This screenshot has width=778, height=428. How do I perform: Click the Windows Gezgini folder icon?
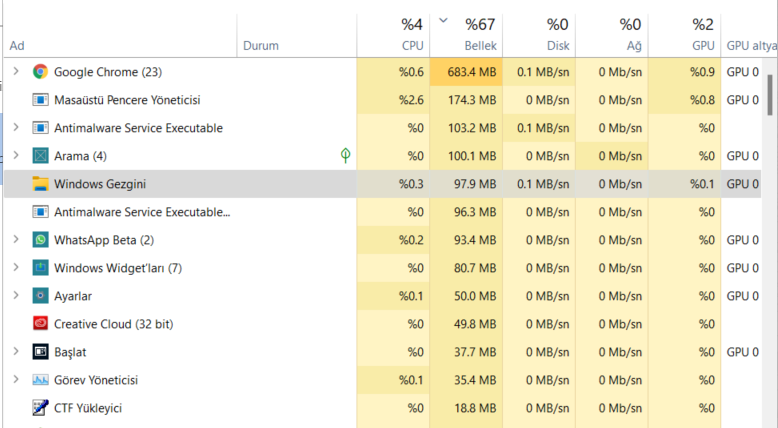(x=40, y=184)
